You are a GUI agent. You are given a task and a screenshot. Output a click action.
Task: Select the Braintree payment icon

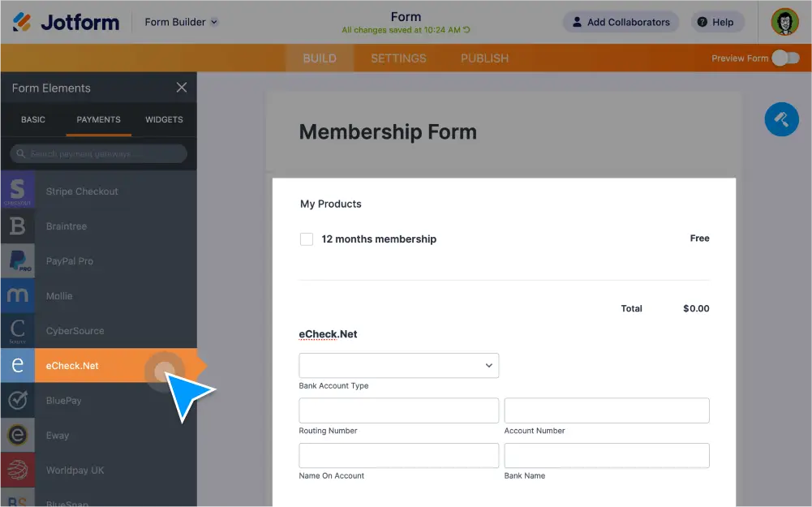point(65,226)
